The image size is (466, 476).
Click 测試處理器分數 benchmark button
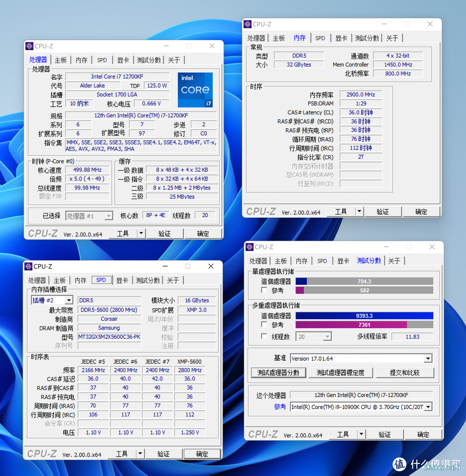(278, 372)
